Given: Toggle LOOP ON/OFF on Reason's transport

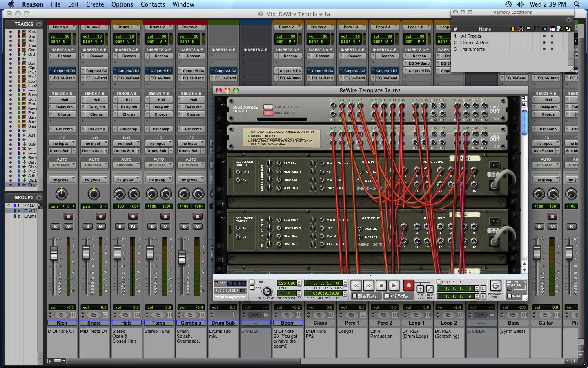Looking at the screenshot, I should (439, 281).
